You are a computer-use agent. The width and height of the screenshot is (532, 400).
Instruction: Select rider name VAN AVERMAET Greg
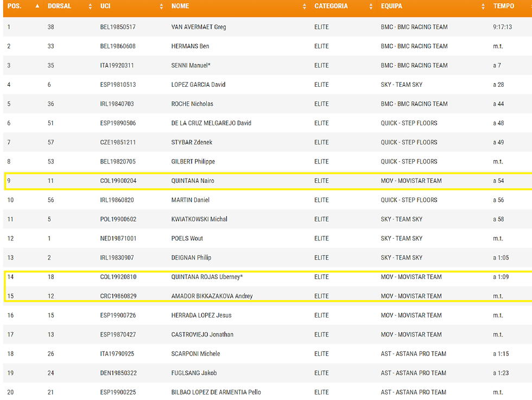pyautogui.click(x=199, y=27)
